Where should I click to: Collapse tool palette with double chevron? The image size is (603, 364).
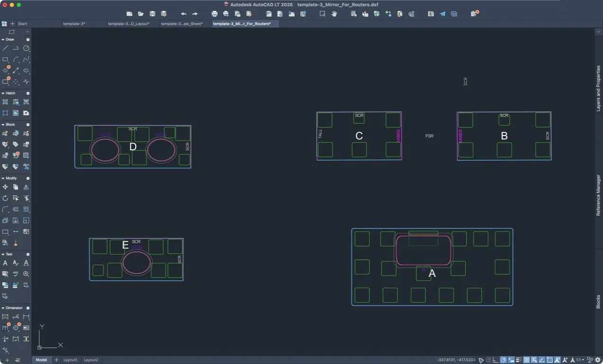click(x=27, y=32)
